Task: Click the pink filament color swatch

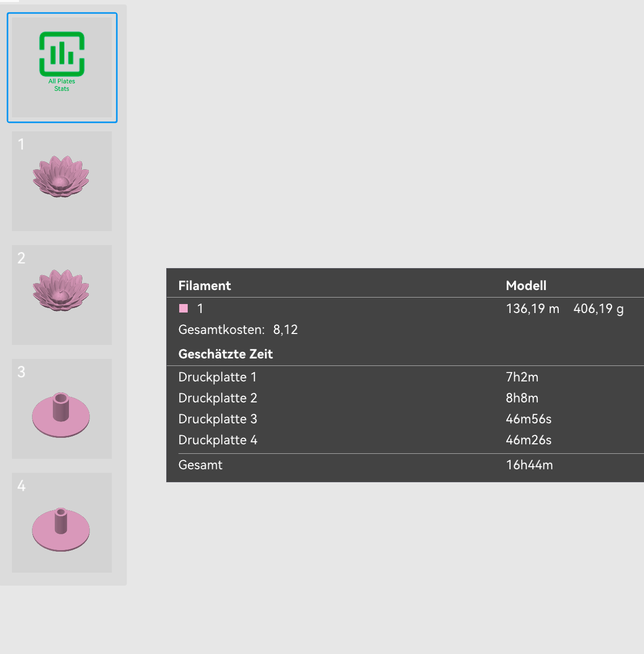Action: [x=184, y=309]
